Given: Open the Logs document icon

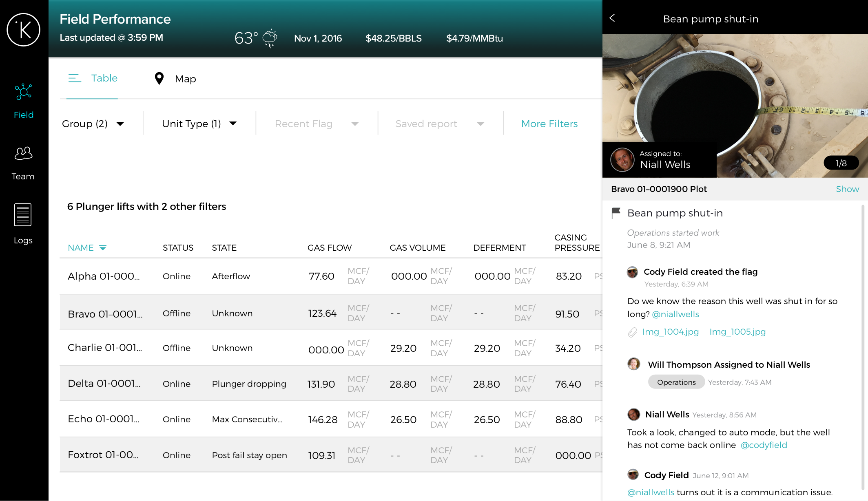Looking at the screenshot, I should click(23, 214).
